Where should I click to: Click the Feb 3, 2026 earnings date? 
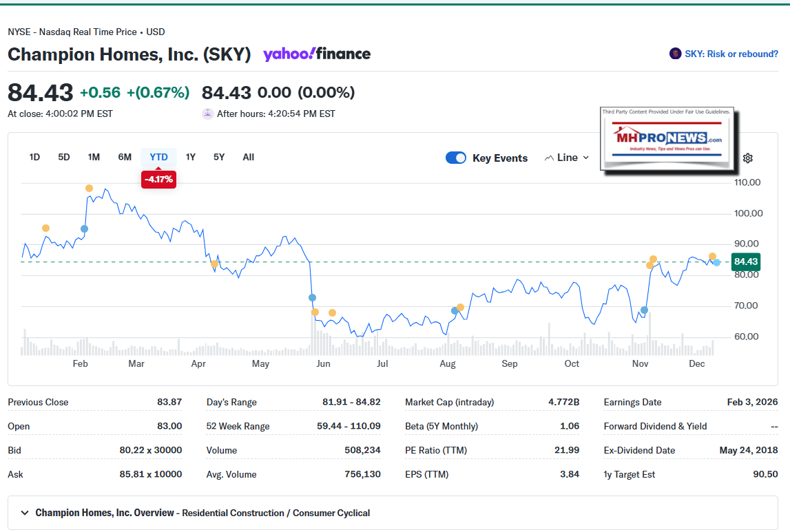(753, 402)
